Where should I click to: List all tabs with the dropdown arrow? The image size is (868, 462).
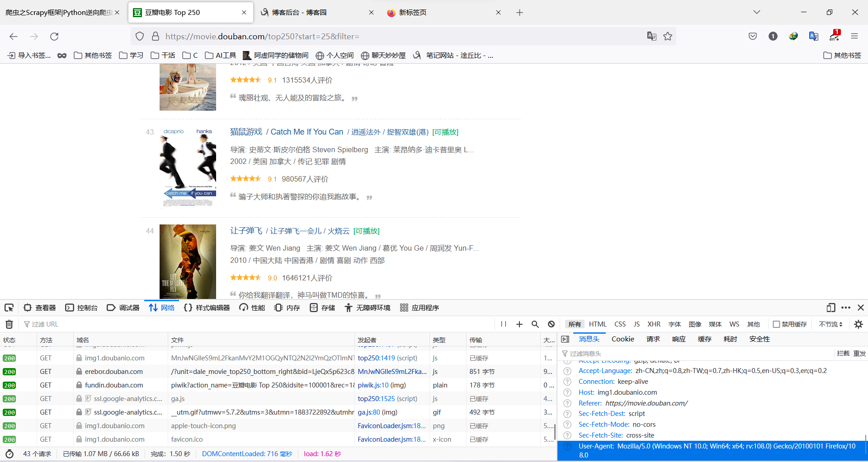(x=757, y=12)
